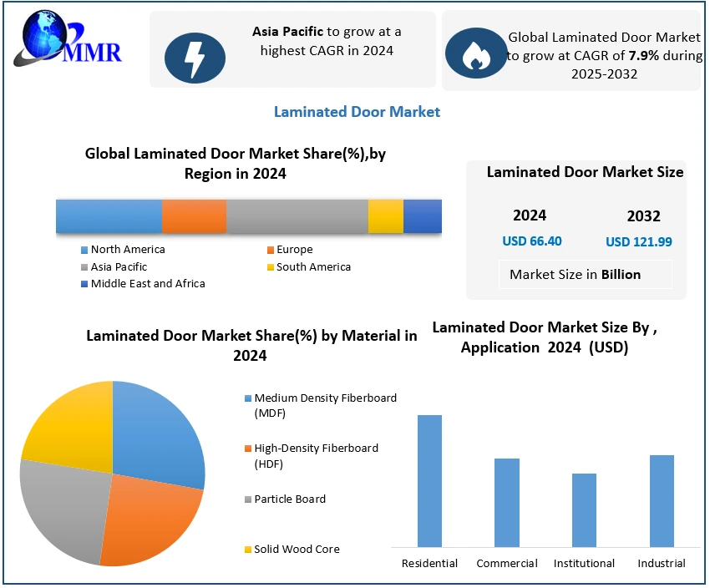Click the Industrial bar in the chart
This screenshot has width=710, height=588.
click(661, 500)
